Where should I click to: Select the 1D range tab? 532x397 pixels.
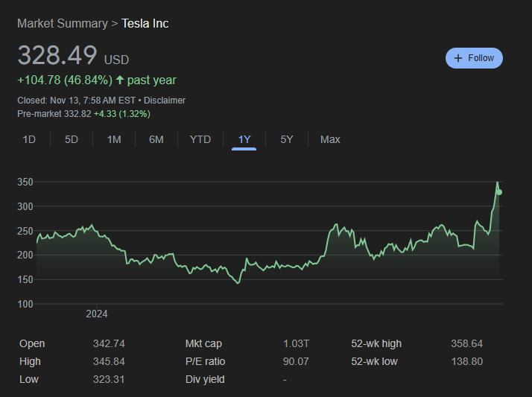pyautogui.click(x=29, y=139)
